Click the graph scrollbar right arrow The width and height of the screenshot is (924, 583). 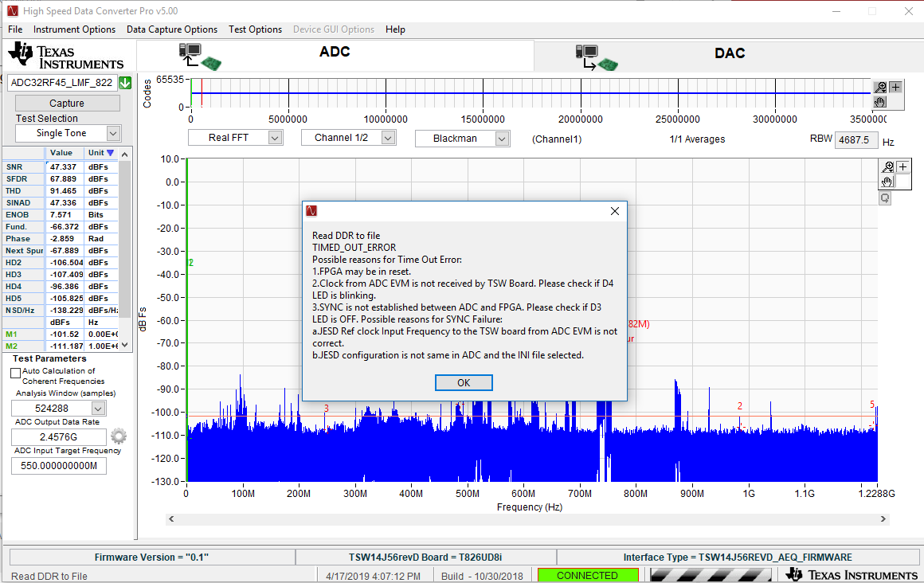(x=883, y=518)
